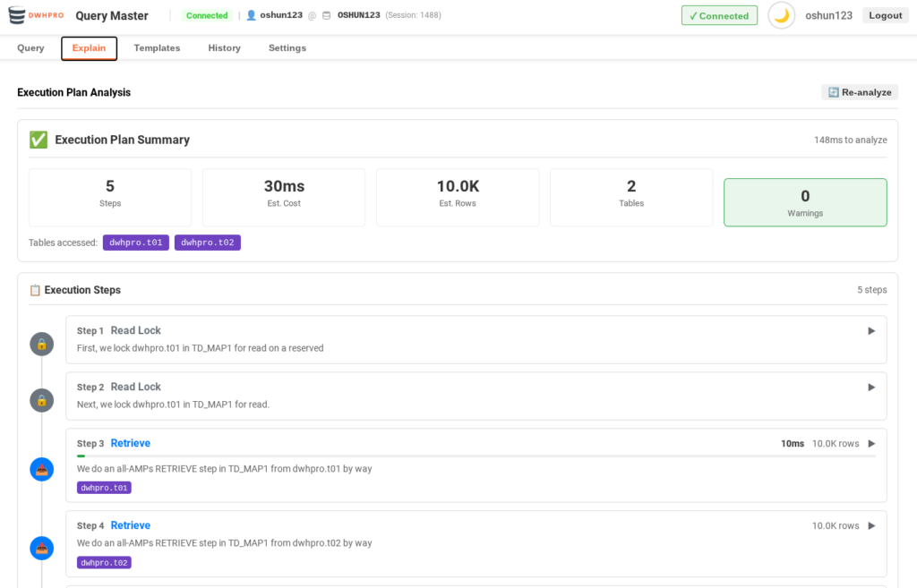The height and width of the screenshot is (588, 917).
Task: Click the Step 3 retrieve icon
Action: pos(42,469)
